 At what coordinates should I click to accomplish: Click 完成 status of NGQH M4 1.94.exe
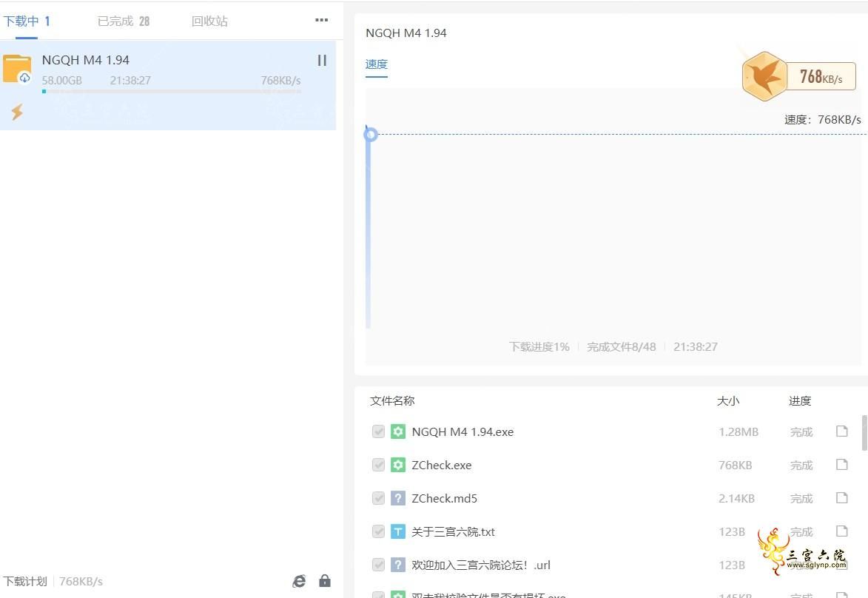pyautogui.click(x=801, y=432)
